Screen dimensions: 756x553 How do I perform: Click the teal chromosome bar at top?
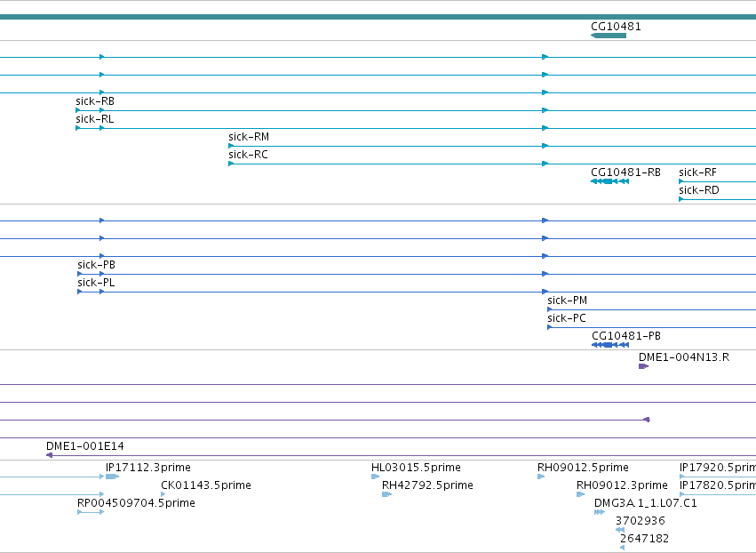point(378,17)
